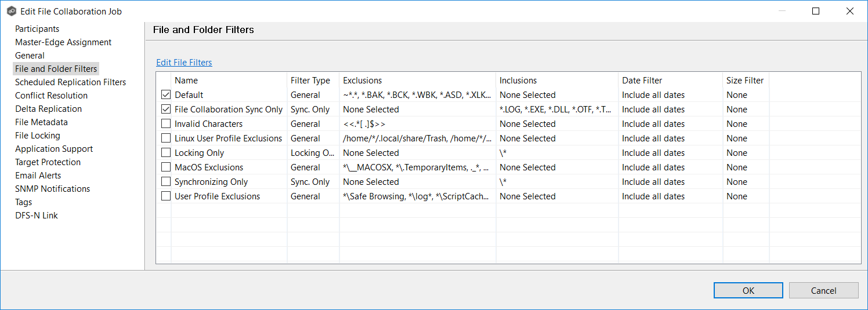This screenshot has height=310, width=868.
Task: Click the /home/*/.local/share/Trash exclusions cell
Action: pyautogui.click(x=417, y=138)
